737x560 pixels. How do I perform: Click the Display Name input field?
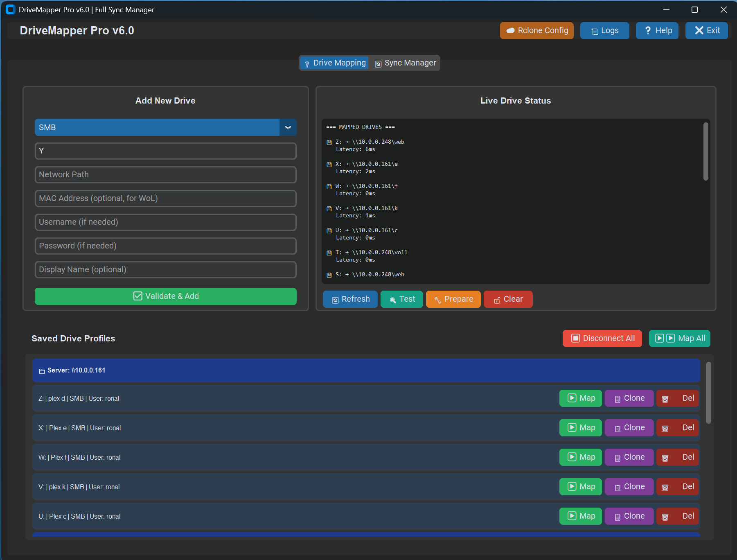(x=165, y=270)
